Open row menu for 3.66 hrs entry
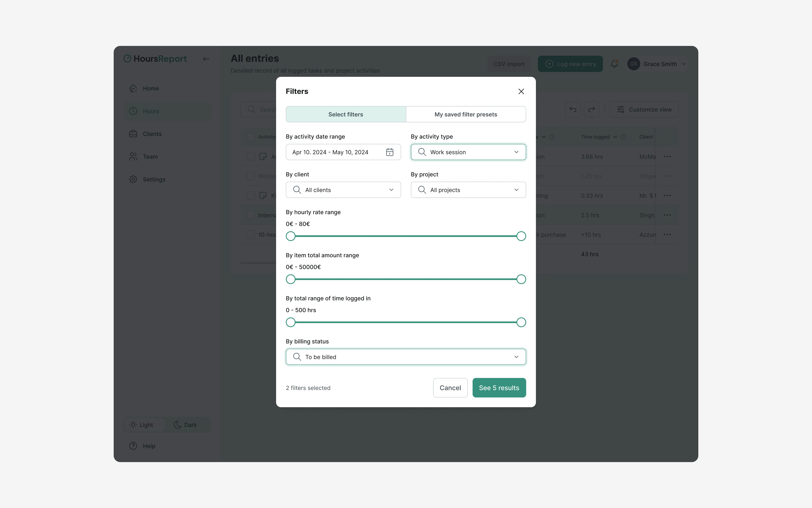Viewport: 812px width, 508px height. click(x=667, y=157)
